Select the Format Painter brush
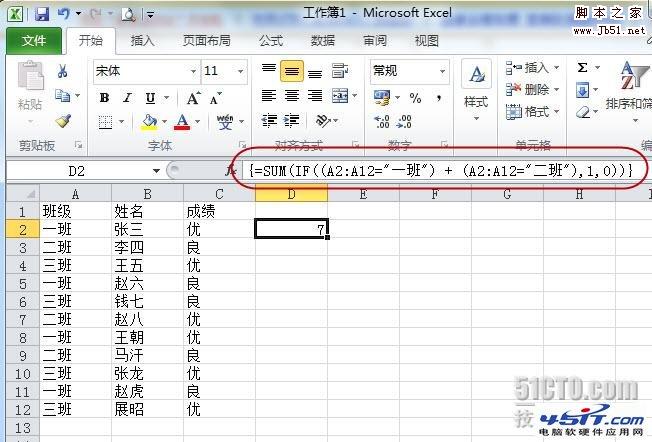Viewport: 652px width, 442px height. 63,121
